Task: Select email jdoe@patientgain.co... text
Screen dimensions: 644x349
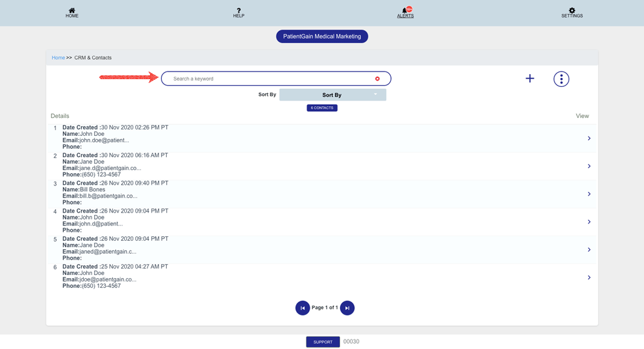Action: [x=108, y=279]
